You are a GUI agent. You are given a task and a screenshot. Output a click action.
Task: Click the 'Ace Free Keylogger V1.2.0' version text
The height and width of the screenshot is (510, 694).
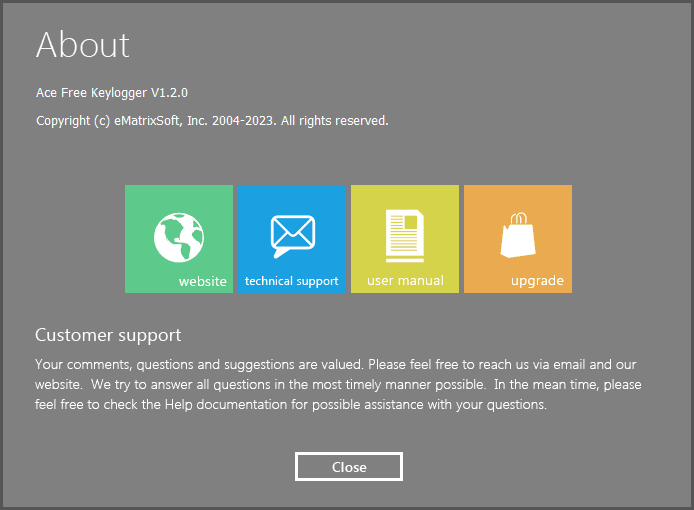112,93
